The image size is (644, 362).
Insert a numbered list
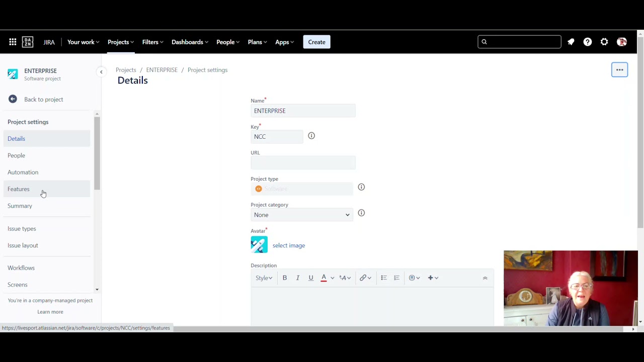coord(396,278)
